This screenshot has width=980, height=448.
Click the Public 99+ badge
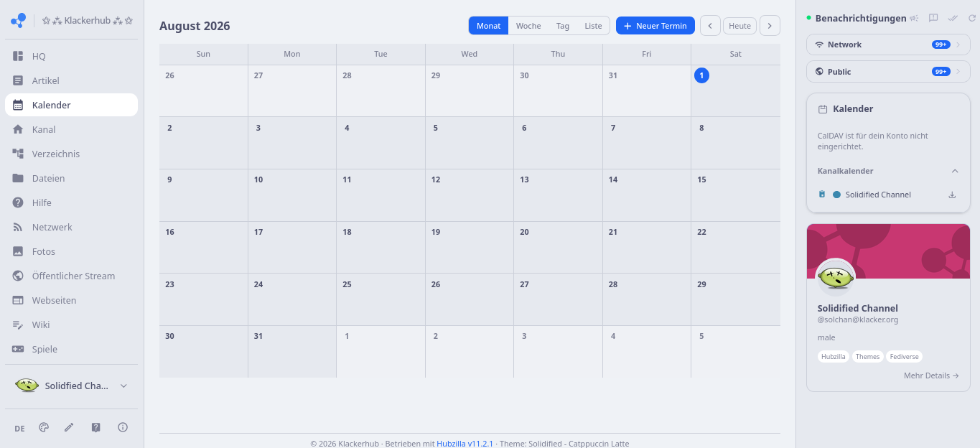941,72
